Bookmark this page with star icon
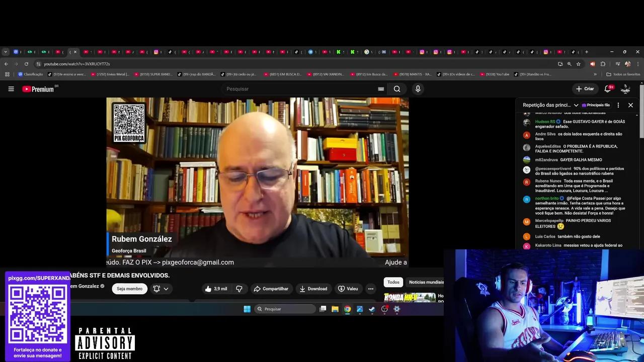Screen dimensions: 644x362 [x=579, y=64]
